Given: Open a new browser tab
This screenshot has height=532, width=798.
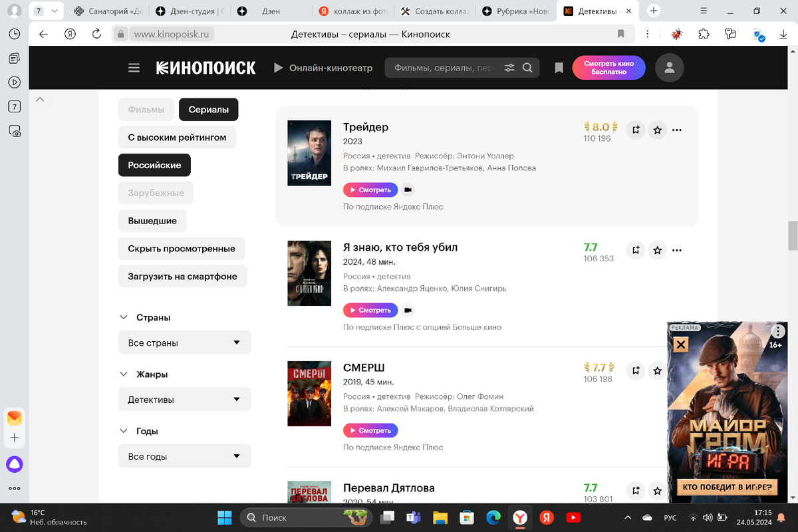Looking at the screenshot, I should click(654, 11).
